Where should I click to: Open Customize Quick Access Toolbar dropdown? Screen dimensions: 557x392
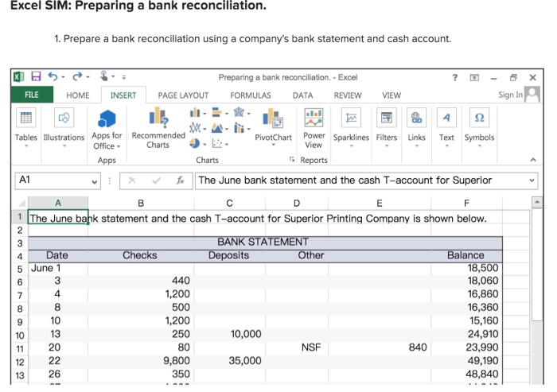coord(123,77)
